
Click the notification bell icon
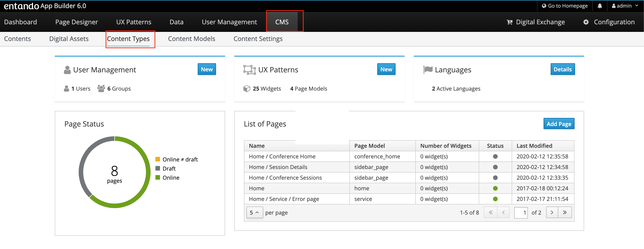pos(600,6)
